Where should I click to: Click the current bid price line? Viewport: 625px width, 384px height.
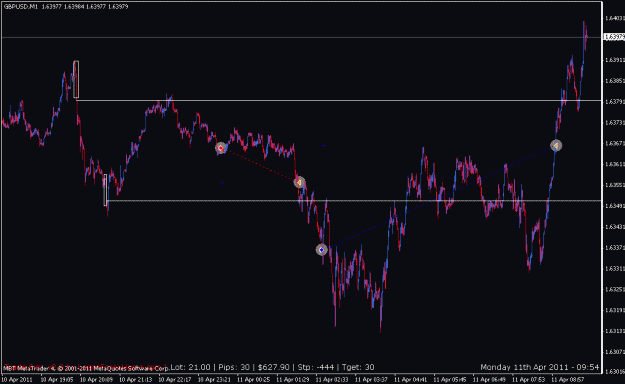(x=301, y=37)
